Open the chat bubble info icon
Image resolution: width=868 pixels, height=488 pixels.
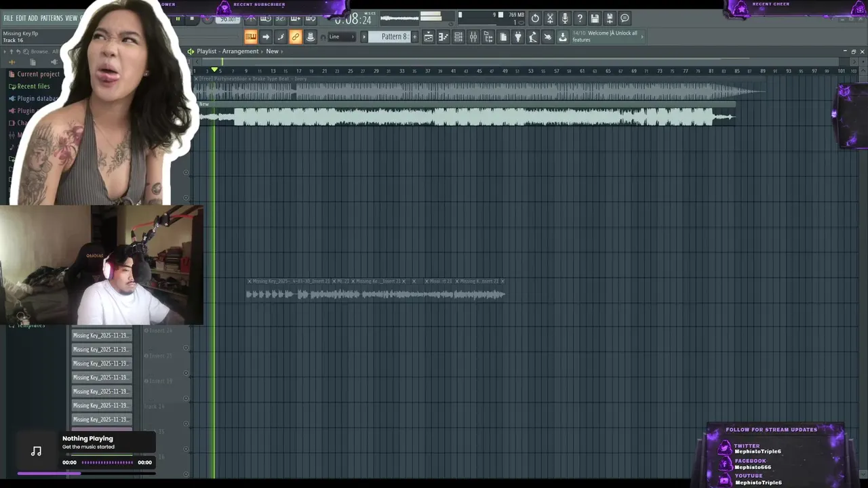(x=625, y=18)
